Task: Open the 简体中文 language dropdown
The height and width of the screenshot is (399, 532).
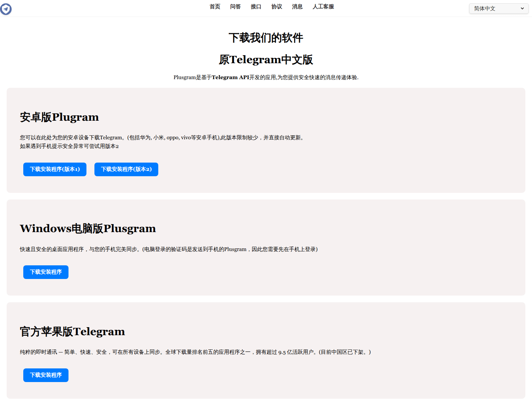Action: pyautogui.click(x=498, y=9)
